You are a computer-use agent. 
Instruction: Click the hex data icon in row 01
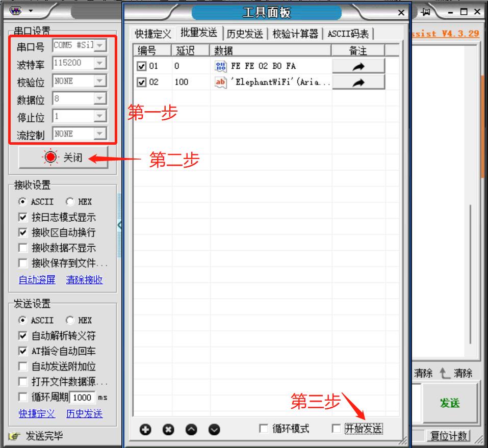click(221, 66)
